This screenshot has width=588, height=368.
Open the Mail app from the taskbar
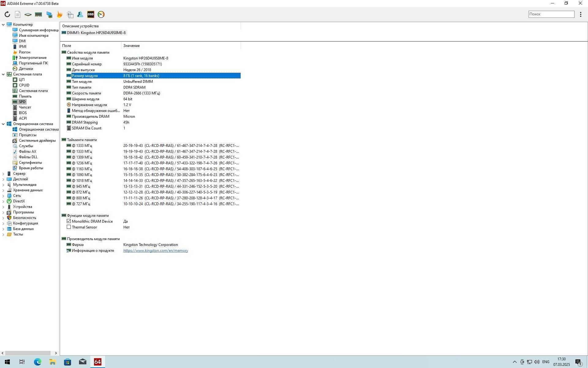[x=82, y=362]
